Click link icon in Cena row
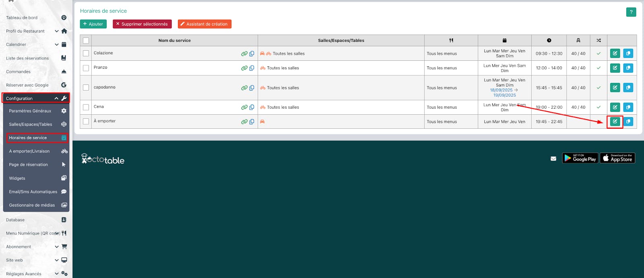The height and width of the screenshot is (278, 644). [x=244, y=107]
